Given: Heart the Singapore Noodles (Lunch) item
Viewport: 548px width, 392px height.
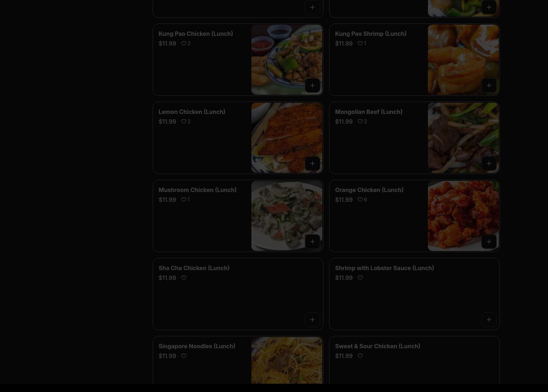Looking at the screenshot, I should click(183, 356).
